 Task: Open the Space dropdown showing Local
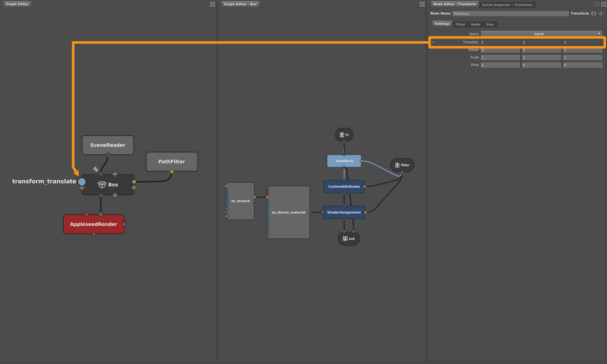coord(541,33)
